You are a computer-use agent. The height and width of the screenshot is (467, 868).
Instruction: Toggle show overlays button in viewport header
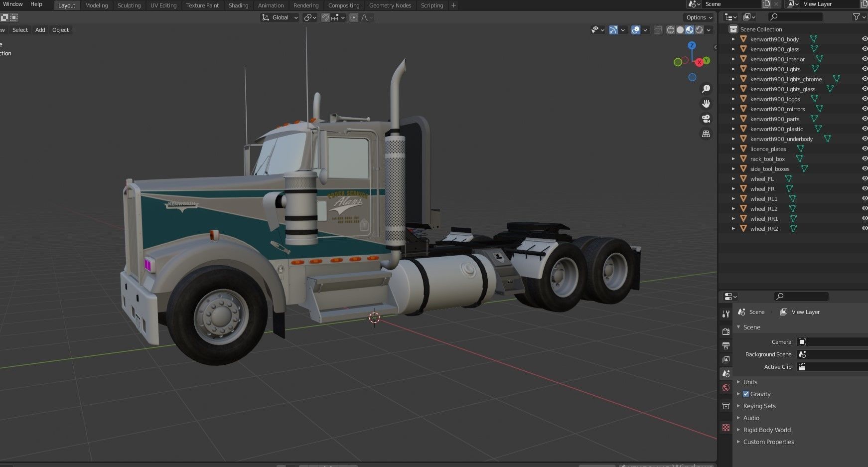636,30
